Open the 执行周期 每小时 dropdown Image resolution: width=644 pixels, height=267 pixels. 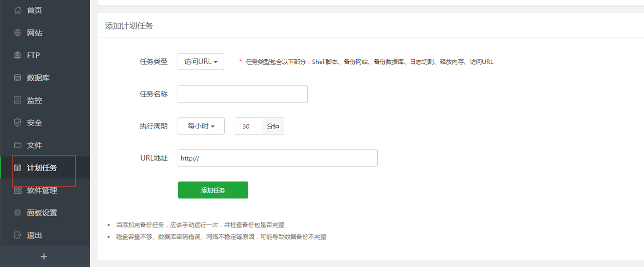(201, 126)
